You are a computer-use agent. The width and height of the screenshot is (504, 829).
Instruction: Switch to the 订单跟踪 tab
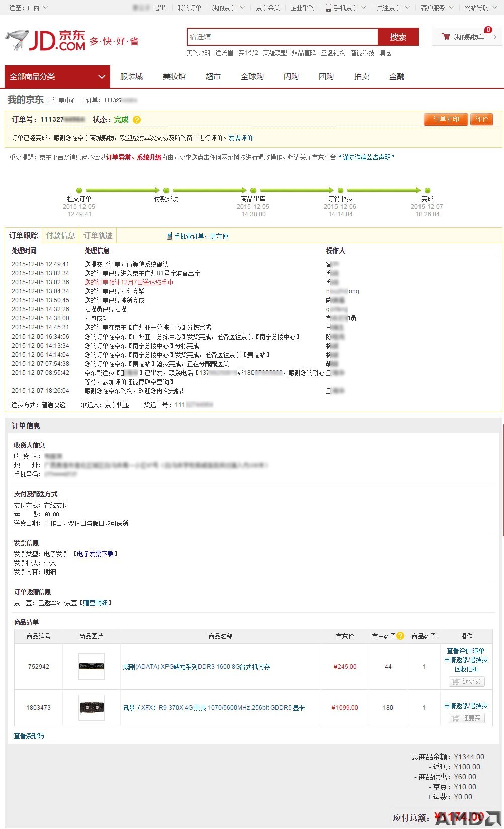24,235
